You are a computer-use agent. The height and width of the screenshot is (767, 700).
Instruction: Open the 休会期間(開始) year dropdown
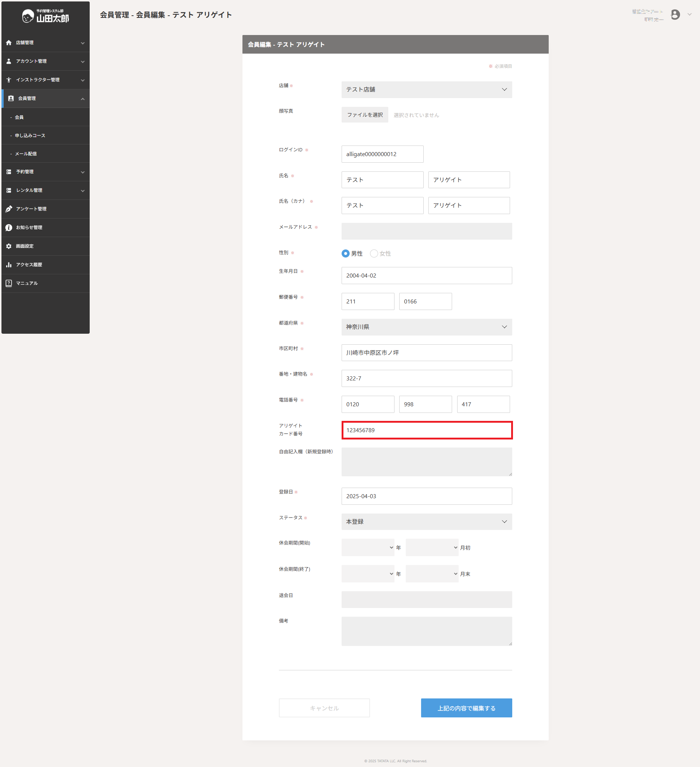[367, 547]
